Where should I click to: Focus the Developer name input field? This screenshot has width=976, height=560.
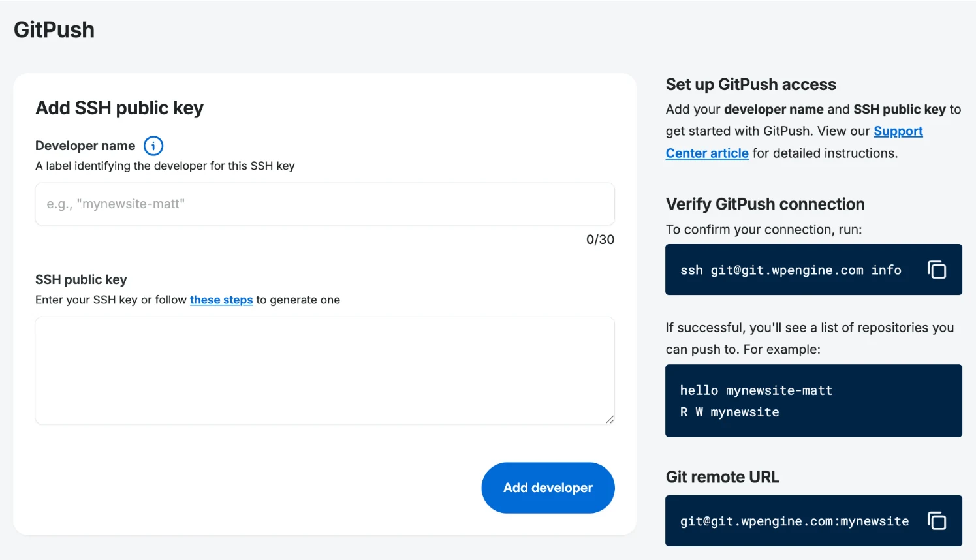pyautogui.click(x=324, y=204)
